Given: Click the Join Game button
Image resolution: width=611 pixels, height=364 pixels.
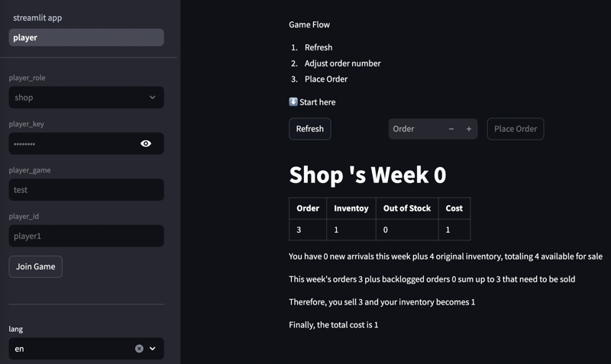Looking at the screenshot, I should (x=35, y=266).
